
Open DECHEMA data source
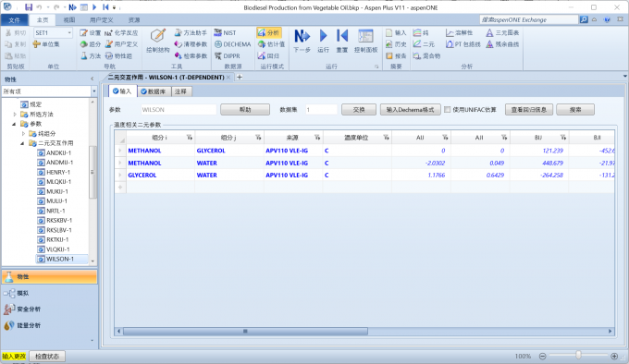click(233, 44)
